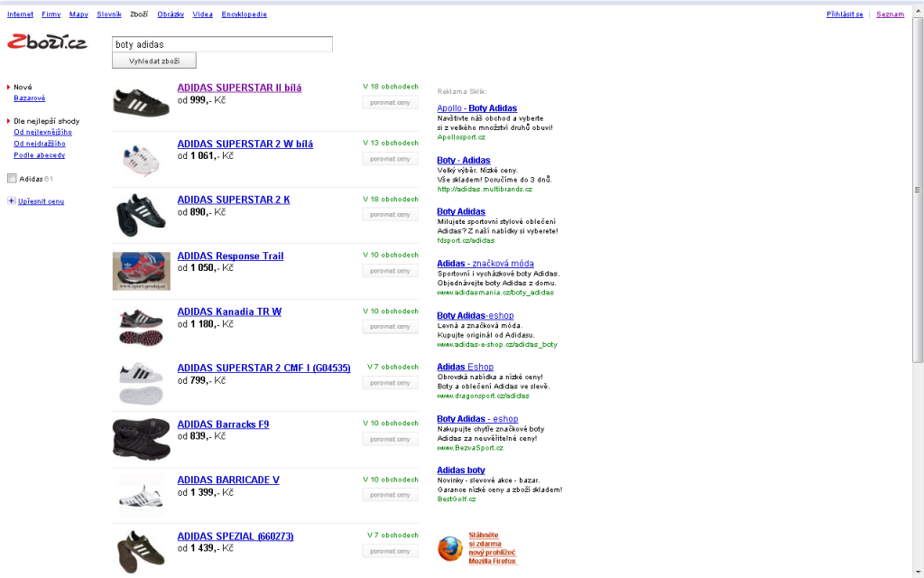Click the Přihlásit se login link
This screenshot has width=924, height=578.
pyautogui.click(x=845, y=14)
